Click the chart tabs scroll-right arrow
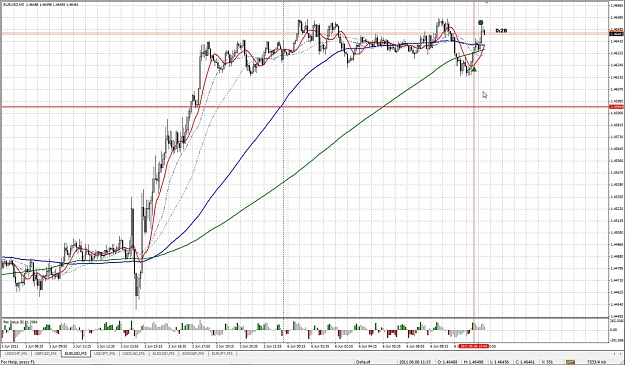 pyautogui.click(x=621, y=353)
